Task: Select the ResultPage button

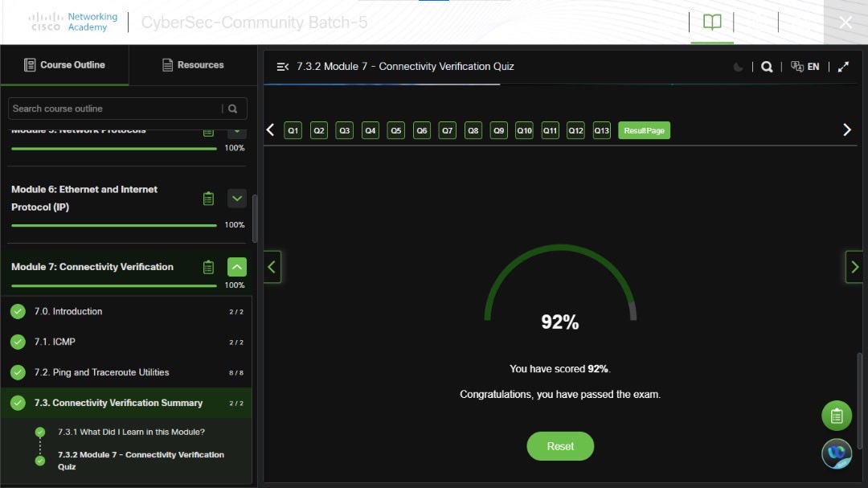Action: pos(645,131)
